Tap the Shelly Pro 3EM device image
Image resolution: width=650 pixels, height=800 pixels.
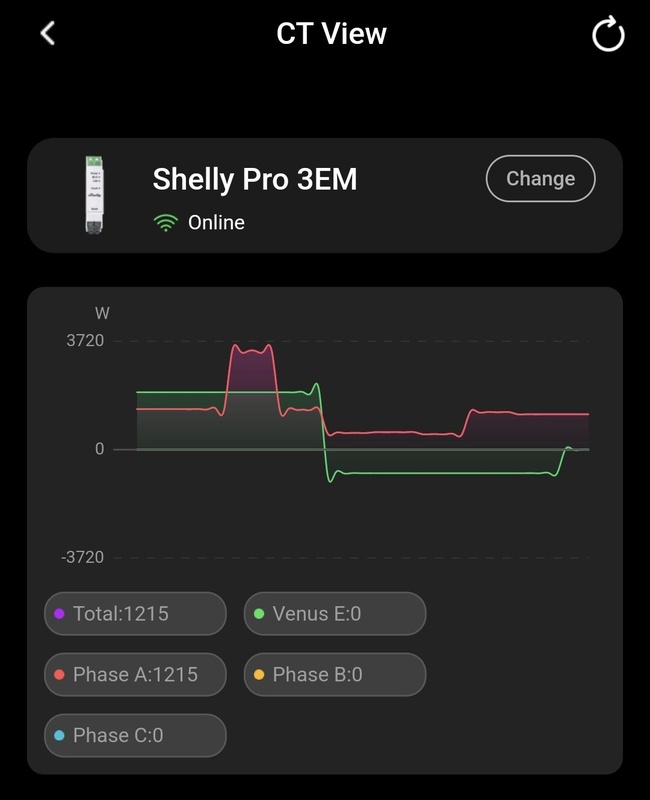(94, 195)
